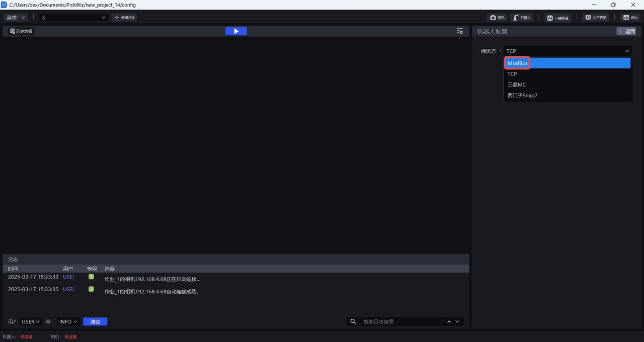The width and height of the screenshot is (644, 342).
Task: Open the job selector dropdown showing 3
Action: pyautogui.click(x=74, y=18)
